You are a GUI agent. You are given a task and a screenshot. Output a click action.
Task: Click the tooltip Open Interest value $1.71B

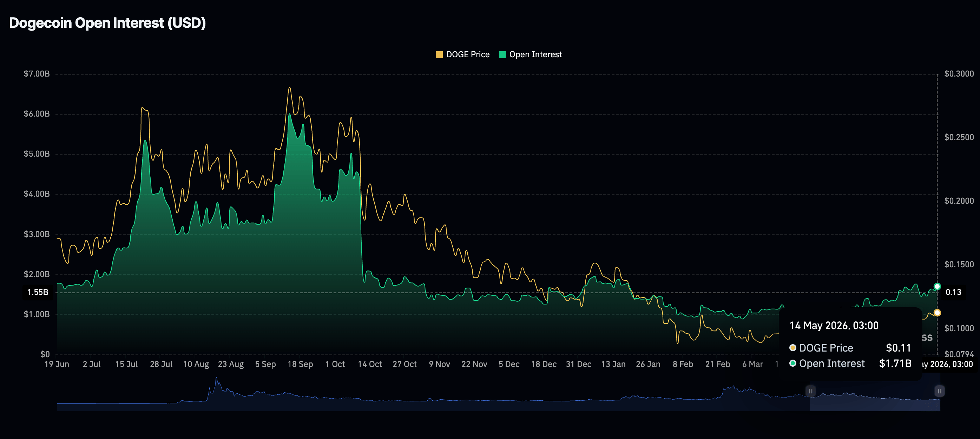(x=895, y=363)
